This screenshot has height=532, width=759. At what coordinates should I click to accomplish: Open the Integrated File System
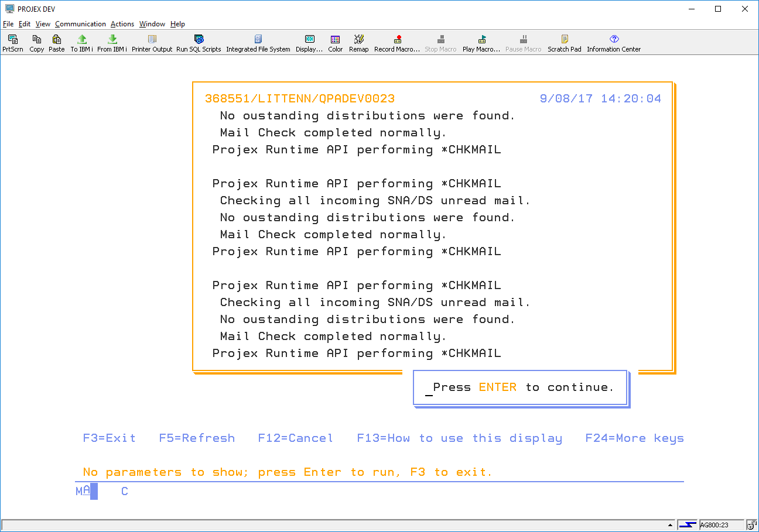[258, 43]
